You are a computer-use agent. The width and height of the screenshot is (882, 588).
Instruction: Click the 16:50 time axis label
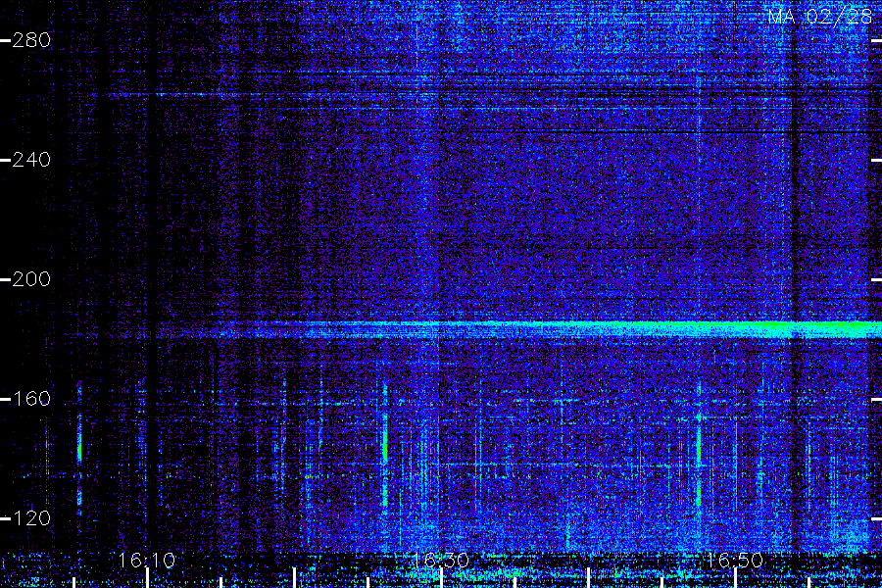(735, 560)
